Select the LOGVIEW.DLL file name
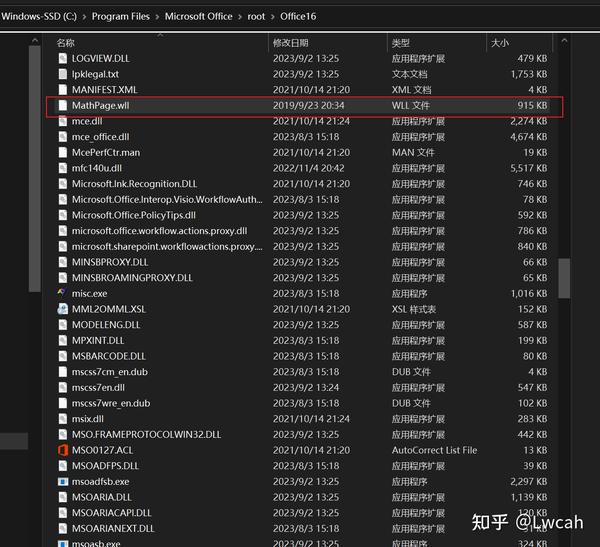 click(101, 58)
